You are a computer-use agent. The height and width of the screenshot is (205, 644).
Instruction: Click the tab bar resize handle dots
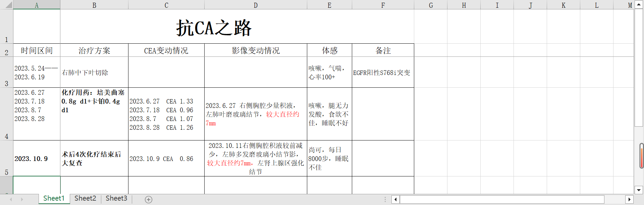pos(385,200)
